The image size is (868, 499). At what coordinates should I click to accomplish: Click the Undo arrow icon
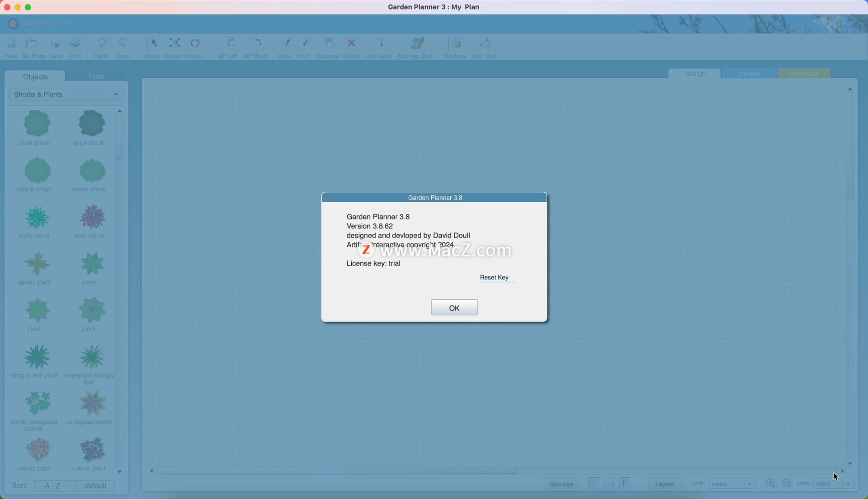pos(123,43)
